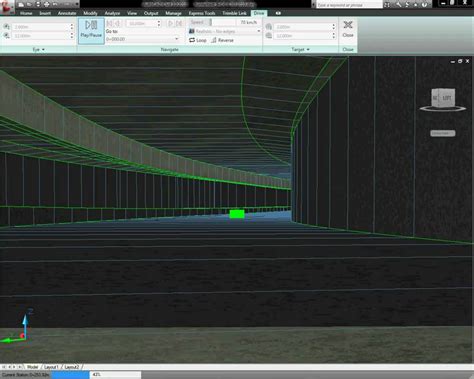Image resolution: width=474 pixels, height=379 pixels.
Task: Click the keyword search field
Action: point(349,5)
